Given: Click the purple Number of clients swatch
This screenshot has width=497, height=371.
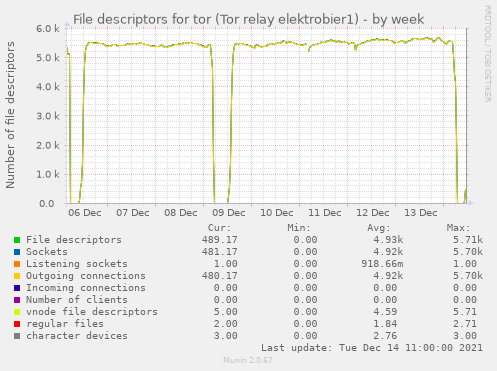Looking at the screenshot, I should [17, 300].
